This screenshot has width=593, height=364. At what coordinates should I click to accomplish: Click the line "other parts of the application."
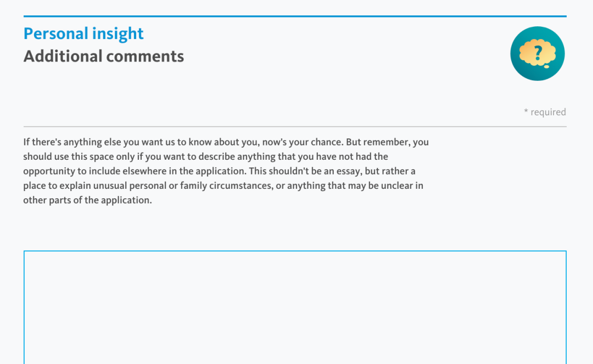(x=87, y=200)
